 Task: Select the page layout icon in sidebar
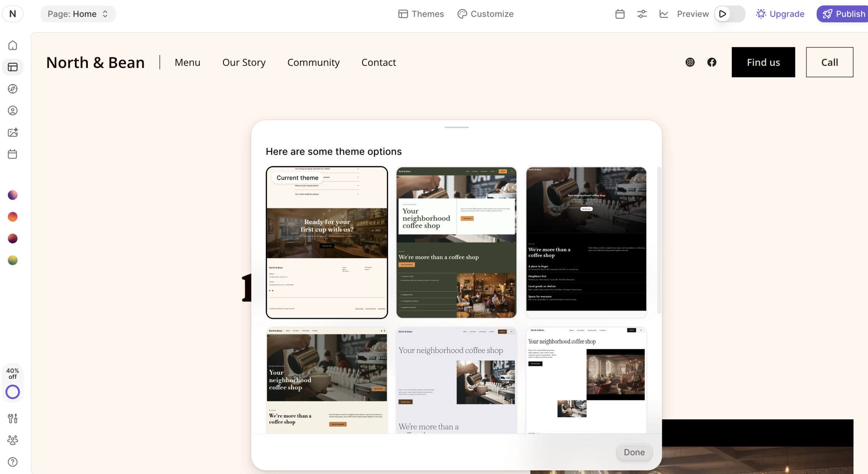point(13,67)
